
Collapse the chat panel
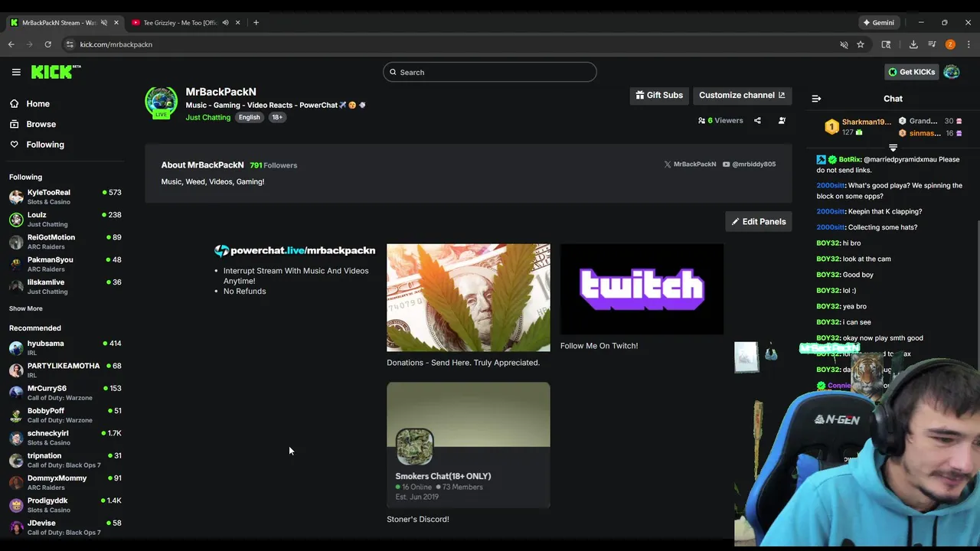tap(816, 99)
